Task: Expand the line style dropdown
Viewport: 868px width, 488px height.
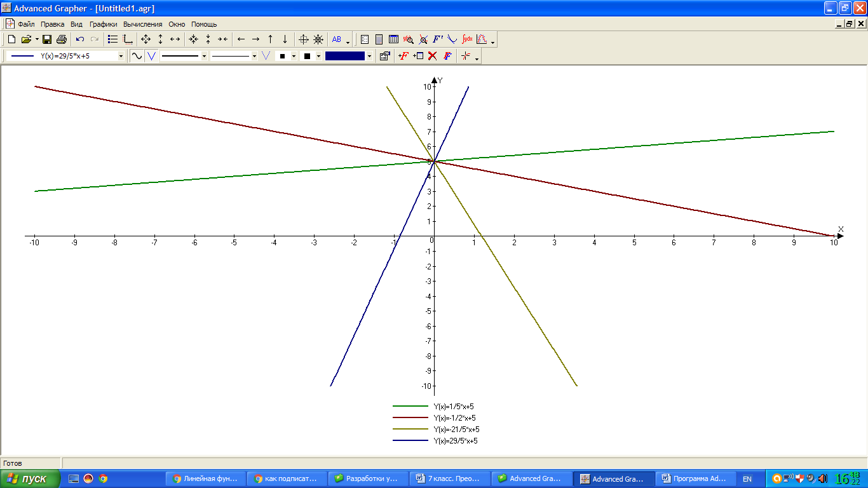Action: coord(254,56)
